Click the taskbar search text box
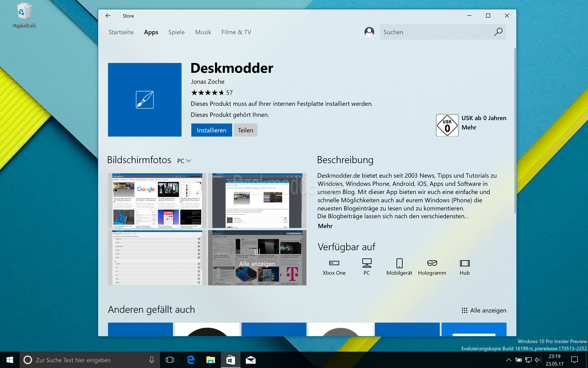 click(x=90, y=360)
